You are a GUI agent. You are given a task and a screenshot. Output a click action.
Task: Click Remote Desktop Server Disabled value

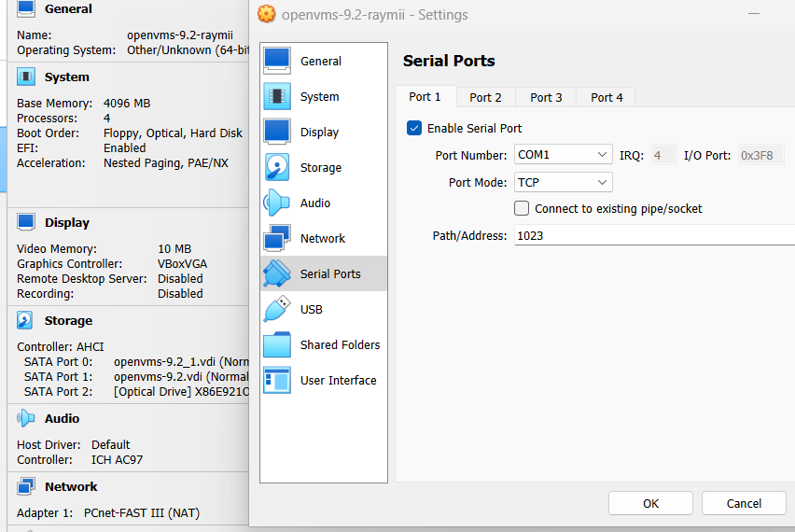pos(180,279)
